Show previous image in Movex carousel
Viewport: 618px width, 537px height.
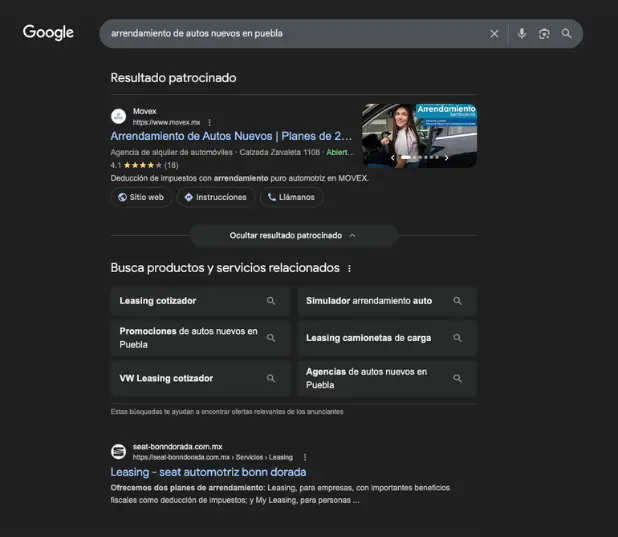point(393,158)
